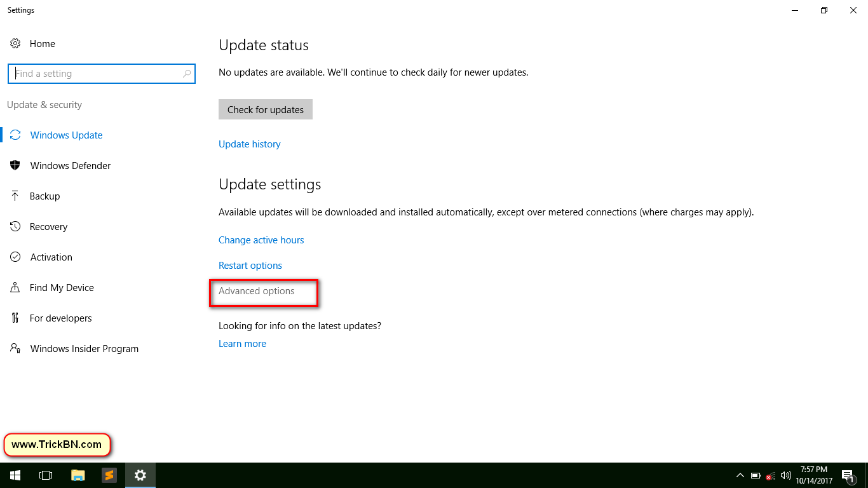Click the Home gear icon
Image resolution: width=868 pixels, height=488 pixels.
tap(15, 44)
